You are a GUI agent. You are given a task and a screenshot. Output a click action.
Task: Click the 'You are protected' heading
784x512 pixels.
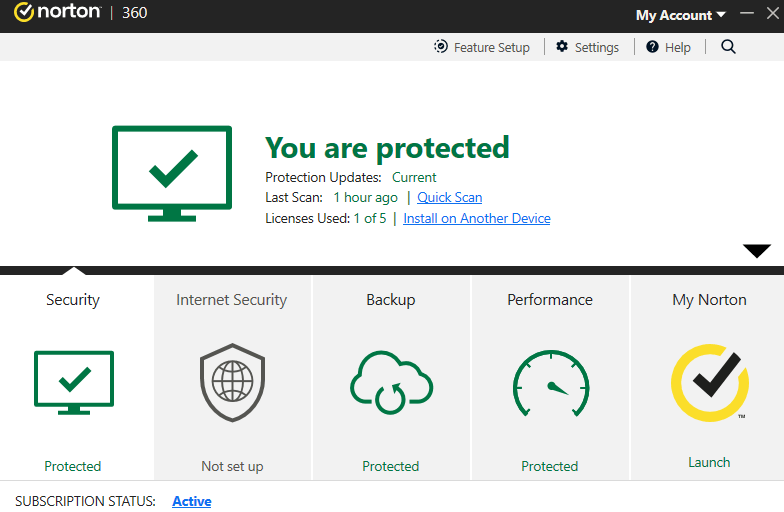click(x=387, y=148)
